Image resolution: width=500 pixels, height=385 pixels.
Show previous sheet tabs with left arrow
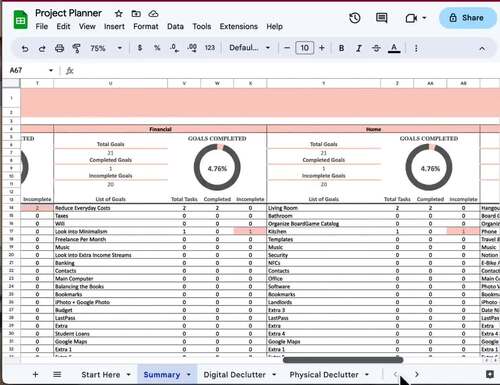pyautogui.click(x=396, y=374)
